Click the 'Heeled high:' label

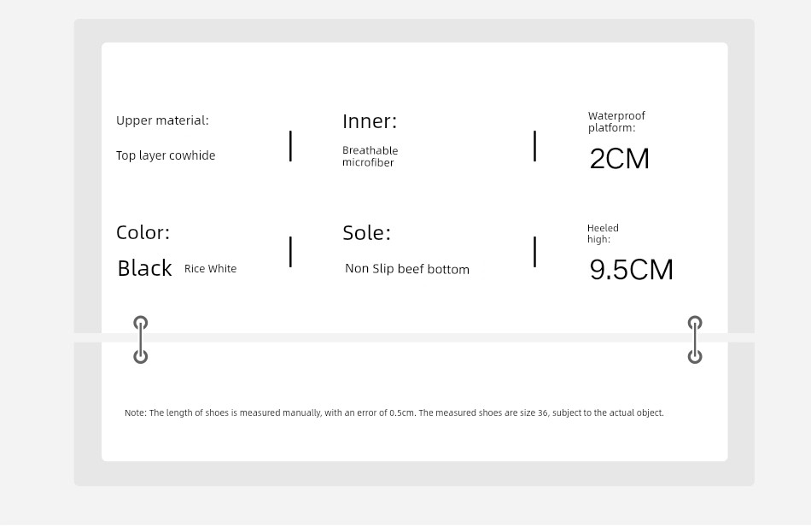pos(603,233)
